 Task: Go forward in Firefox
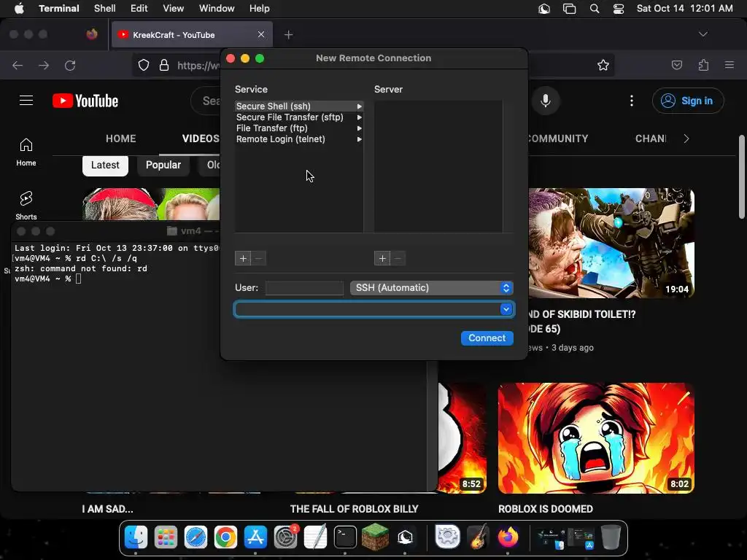click(x=44, y=66)
